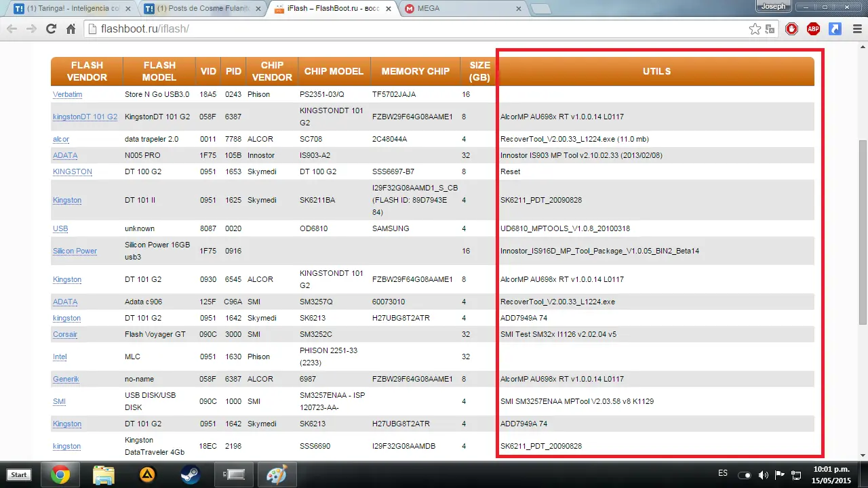Viewport: 868px width, 488px height.
Task: Open the Verbatim vendor link
Action: click(x=67, y=94)
